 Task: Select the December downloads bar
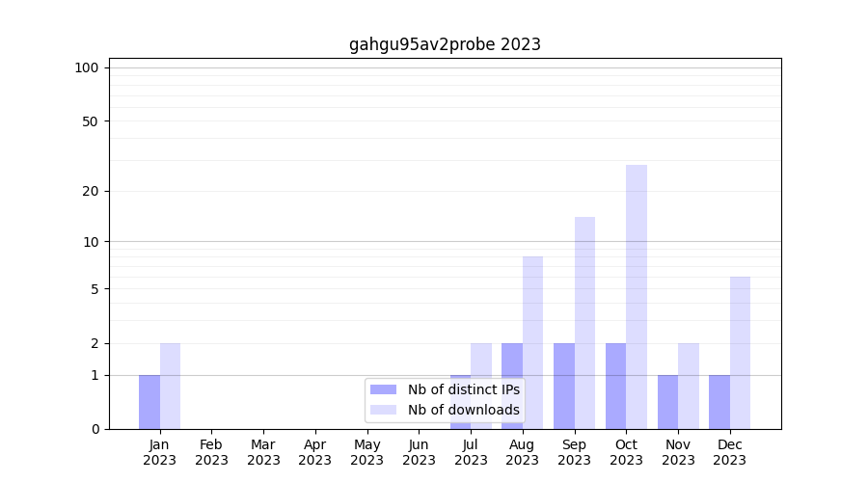click(740, 353)
